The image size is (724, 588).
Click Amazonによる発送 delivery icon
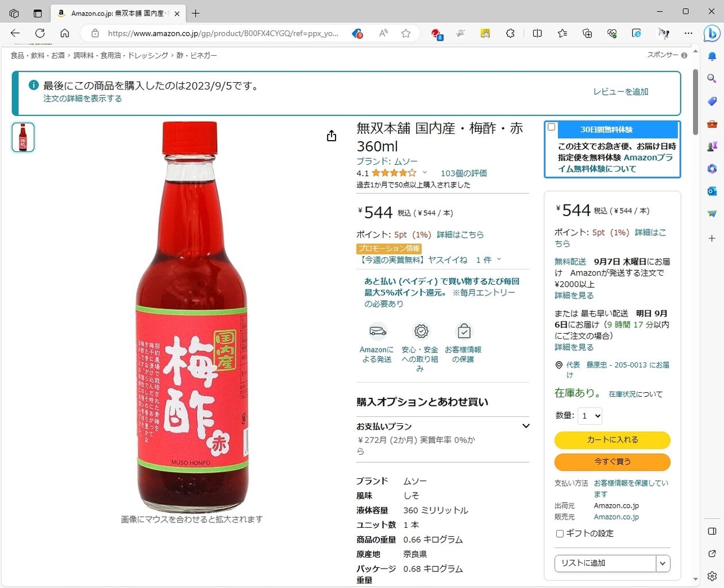point(378,331)
